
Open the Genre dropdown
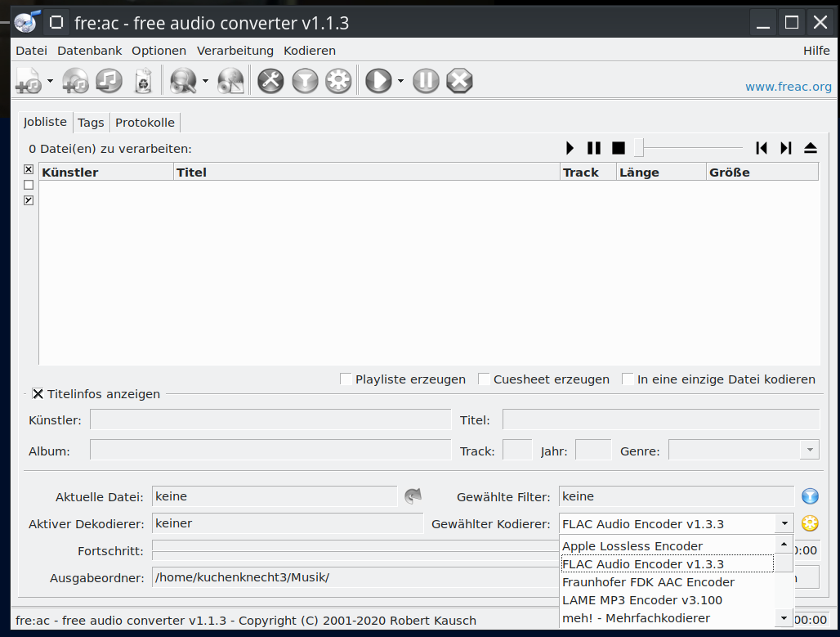tap(810, 449)
